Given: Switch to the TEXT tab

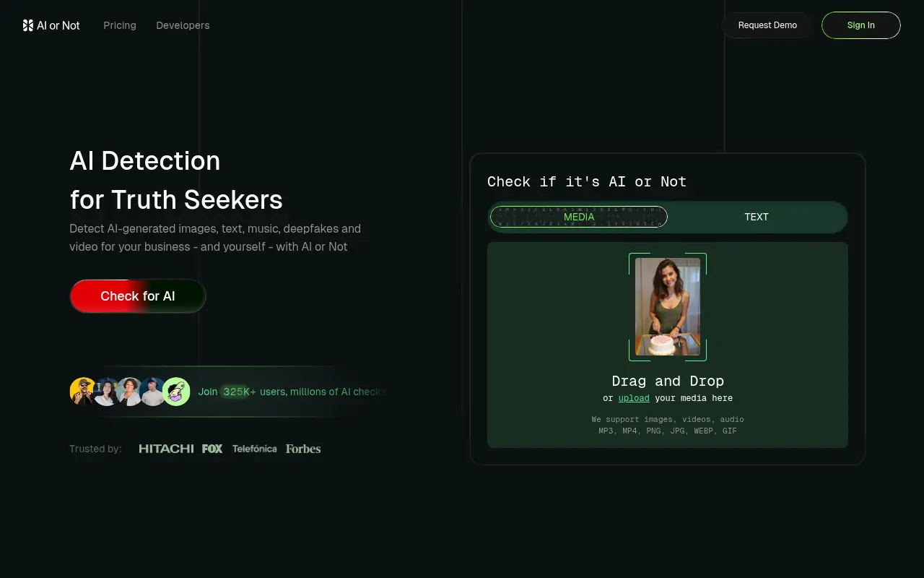Looking at the screenshot, I should 757,217.
